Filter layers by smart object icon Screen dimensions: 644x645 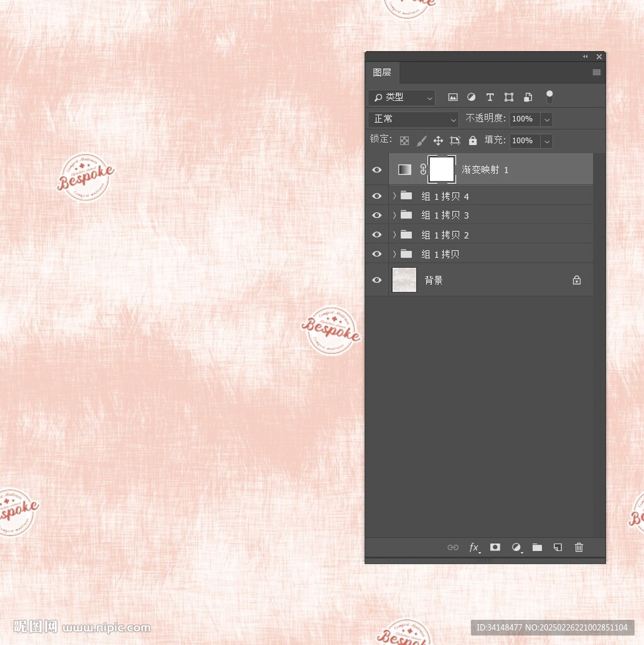(x=528, y=97)
